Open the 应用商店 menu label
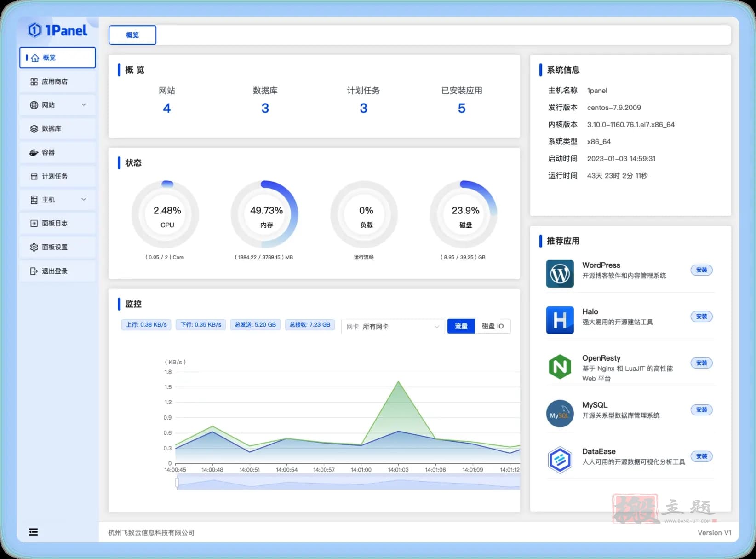Viewport: 756px width, 559px height. (55, 81)
